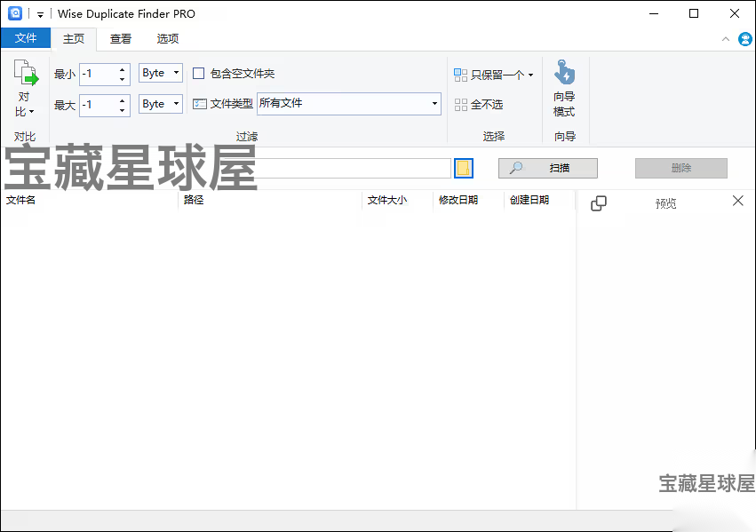This screenshot has height=532, width=756.
Task: Click the 最小 size input field
Action: click(99, 75)
